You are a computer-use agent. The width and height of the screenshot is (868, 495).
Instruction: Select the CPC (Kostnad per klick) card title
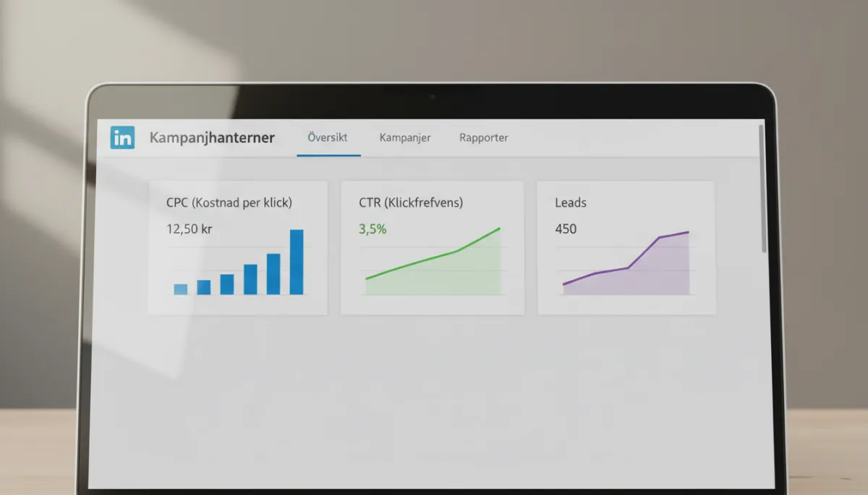click(229, 203)
